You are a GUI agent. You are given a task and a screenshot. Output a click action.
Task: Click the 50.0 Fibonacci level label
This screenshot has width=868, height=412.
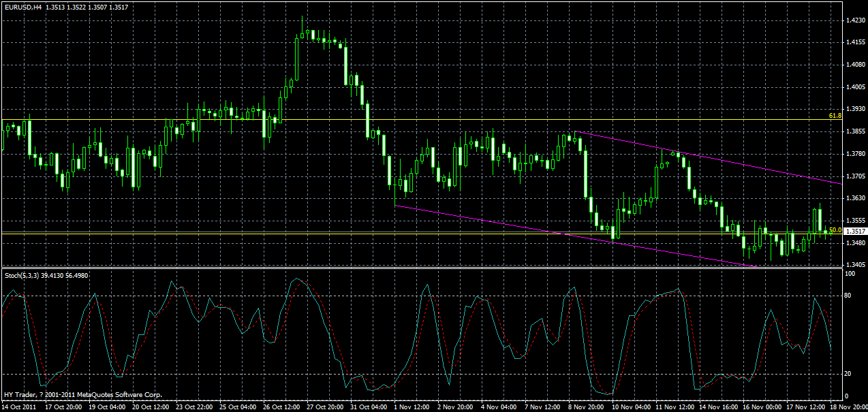(835, 230)
